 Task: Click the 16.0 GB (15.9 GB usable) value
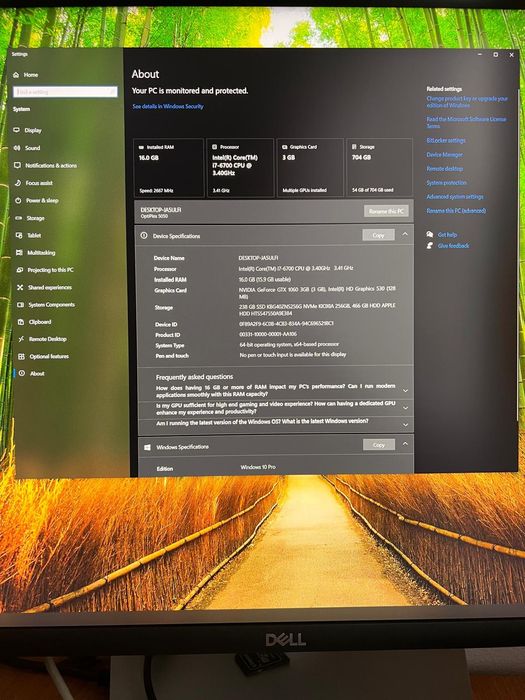coord(265,279)
